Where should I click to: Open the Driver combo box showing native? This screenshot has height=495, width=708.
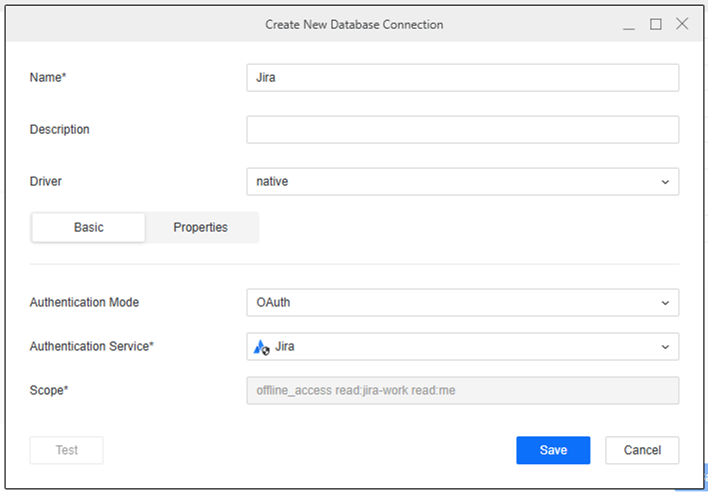tap(450, 182)
